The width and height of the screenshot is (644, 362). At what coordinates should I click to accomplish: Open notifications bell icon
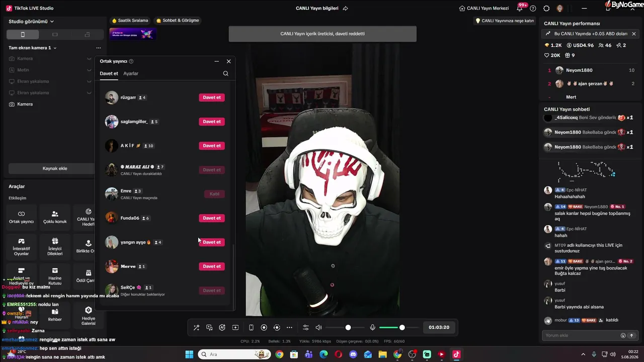click(520, 8)
